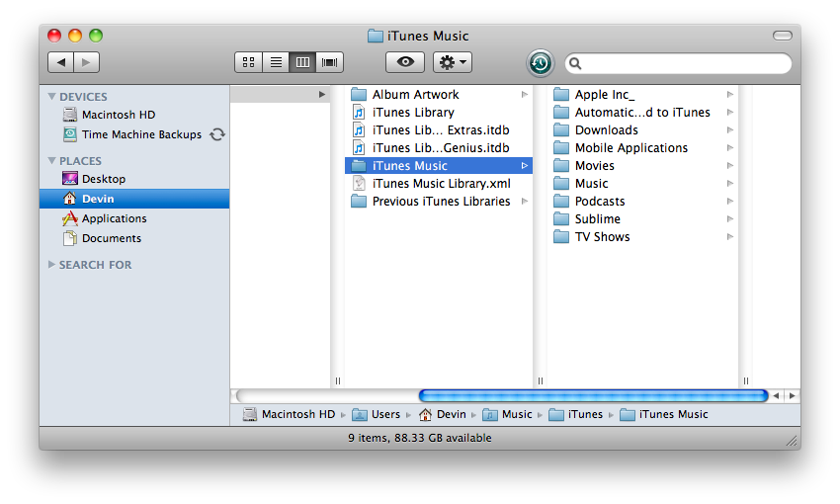
Task: Switch to Cover Flow view
Action: [329, 62]
